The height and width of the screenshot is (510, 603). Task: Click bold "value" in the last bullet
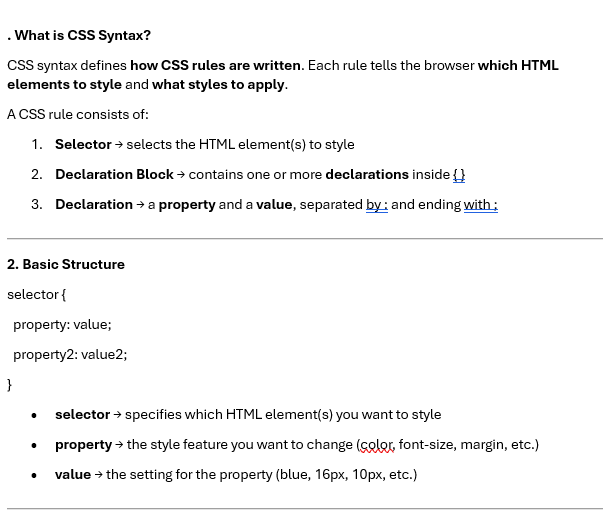pos(73,475)
